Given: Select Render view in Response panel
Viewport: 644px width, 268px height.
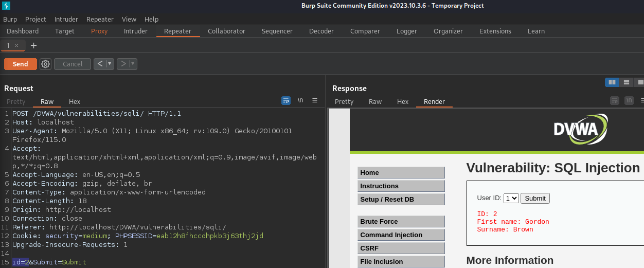Looking at the screenshot, I should 434,101.
